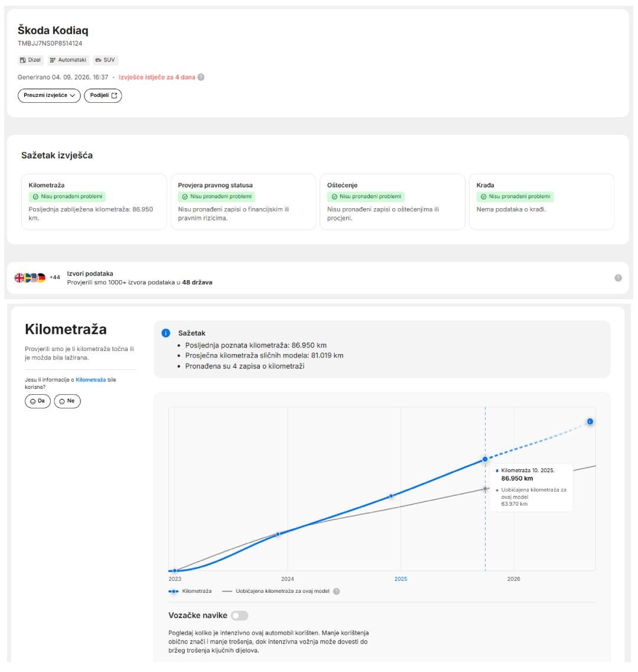Click the Dizel fuel type tag

point(30,60)
